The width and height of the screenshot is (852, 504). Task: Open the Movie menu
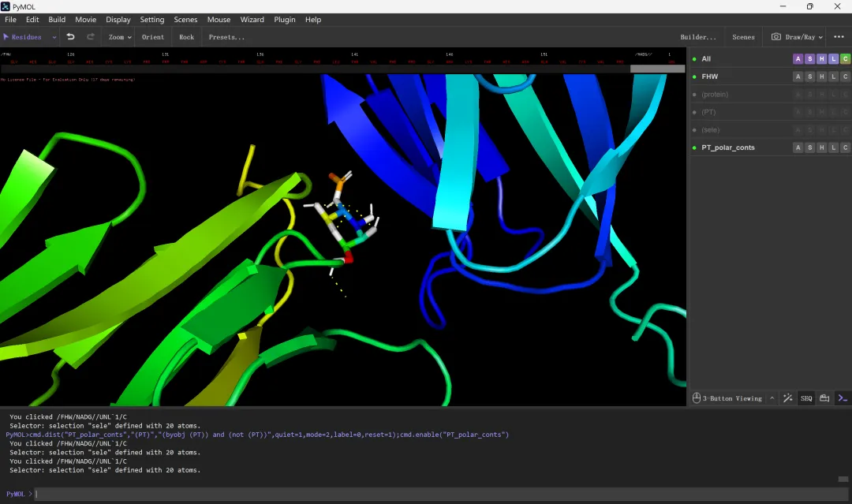86,20
